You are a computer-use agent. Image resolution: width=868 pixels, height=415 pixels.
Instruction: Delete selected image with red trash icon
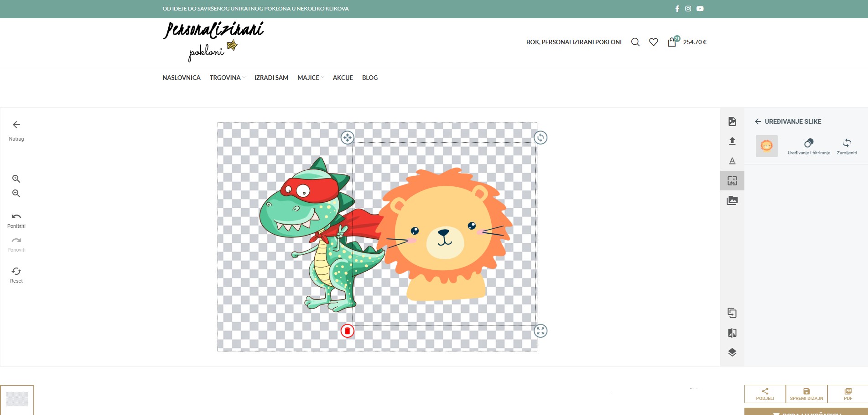tap(347, 331)
